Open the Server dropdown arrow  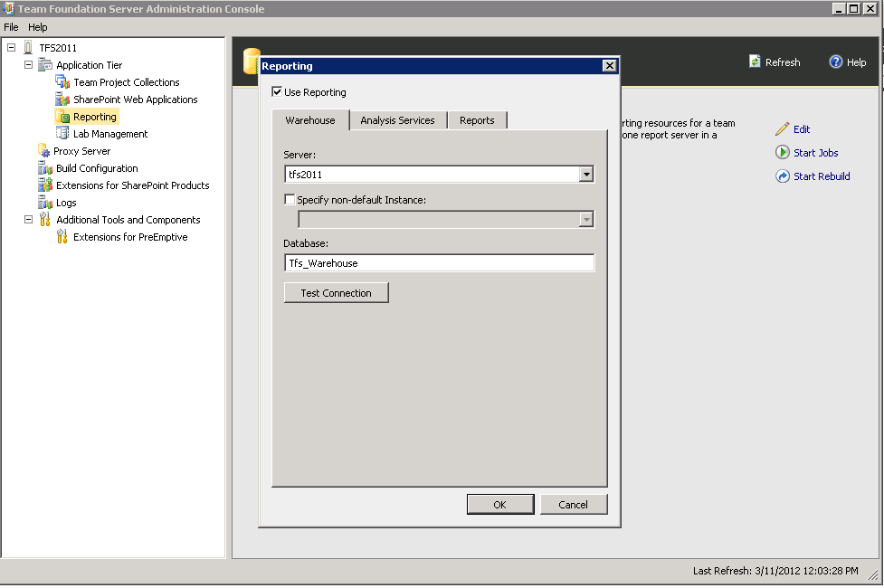point(586,175)
